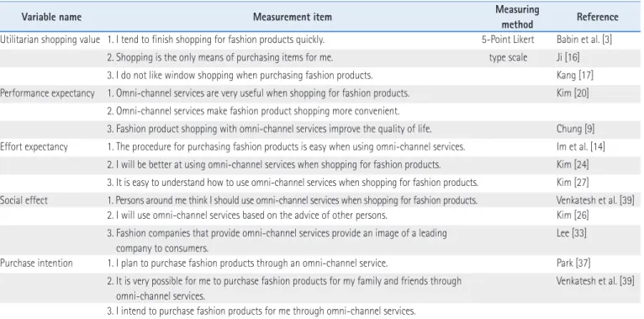The image size is (644, 319).
Task: Open reference 'Im et al. [14]'
Action: [x=580, y=146]
